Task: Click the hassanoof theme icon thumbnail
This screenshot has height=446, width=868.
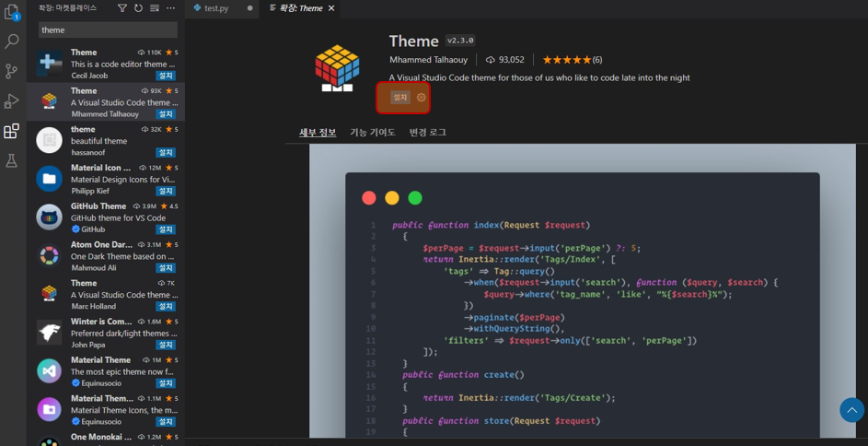Action: coord(50,140)
